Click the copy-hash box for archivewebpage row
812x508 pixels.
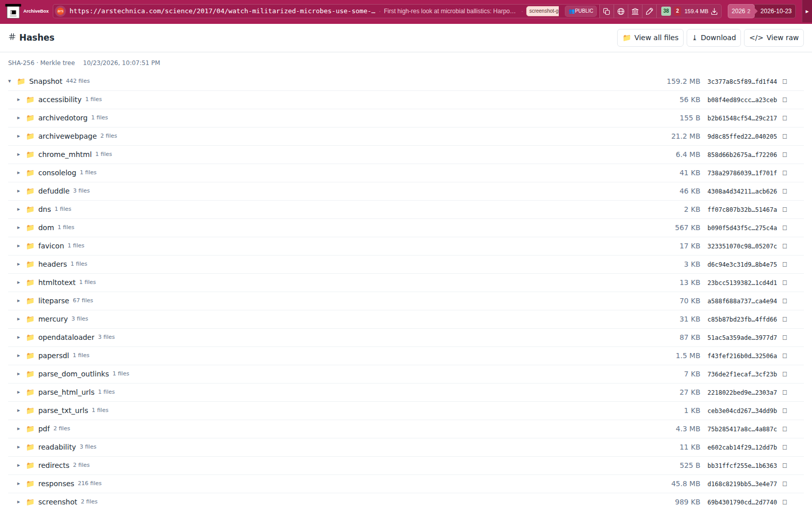pos(785,136)
